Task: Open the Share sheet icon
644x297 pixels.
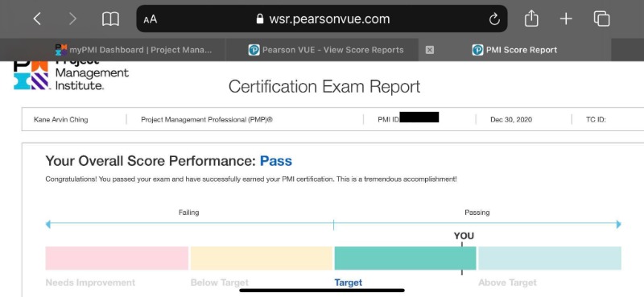Action: tap(531, 19)
